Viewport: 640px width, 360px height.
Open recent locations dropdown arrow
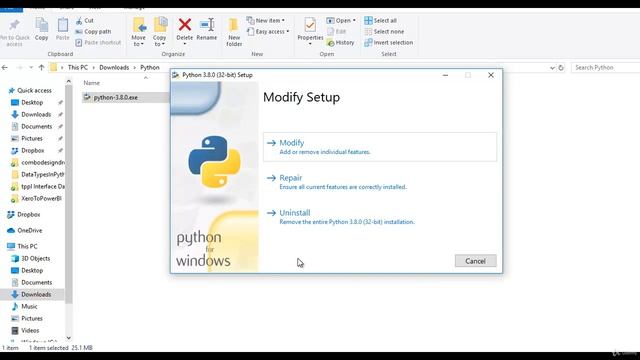[31, 68]
